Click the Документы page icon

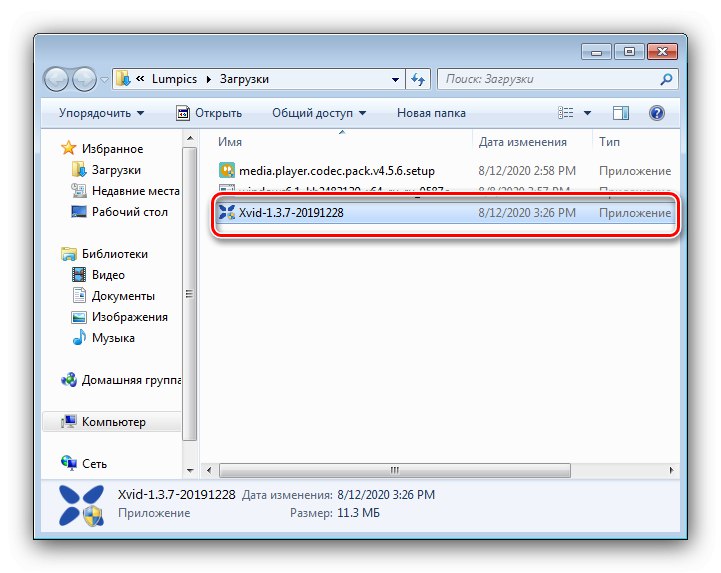click(x=79, y=295)
